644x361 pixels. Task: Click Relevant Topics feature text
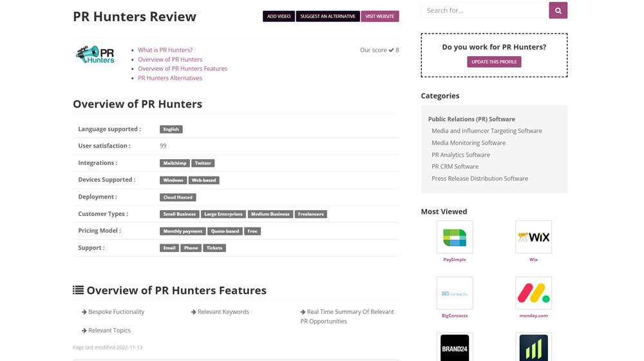tap(109, 331)
